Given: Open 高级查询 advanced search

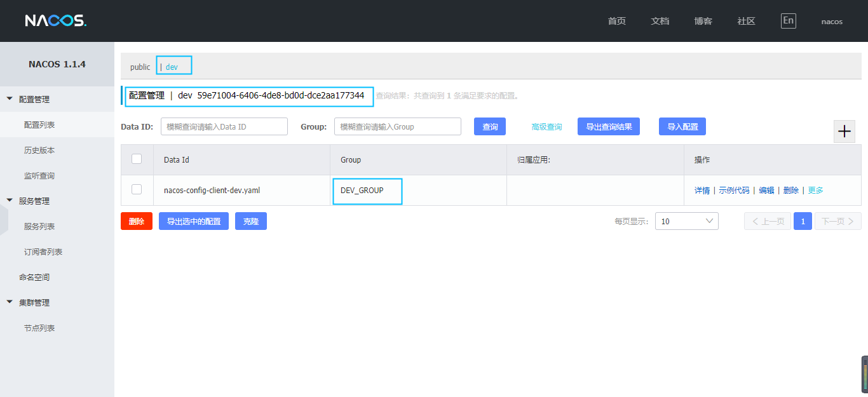Looking at the screenshot, I should pyautogui.click(x=546, y=127).
